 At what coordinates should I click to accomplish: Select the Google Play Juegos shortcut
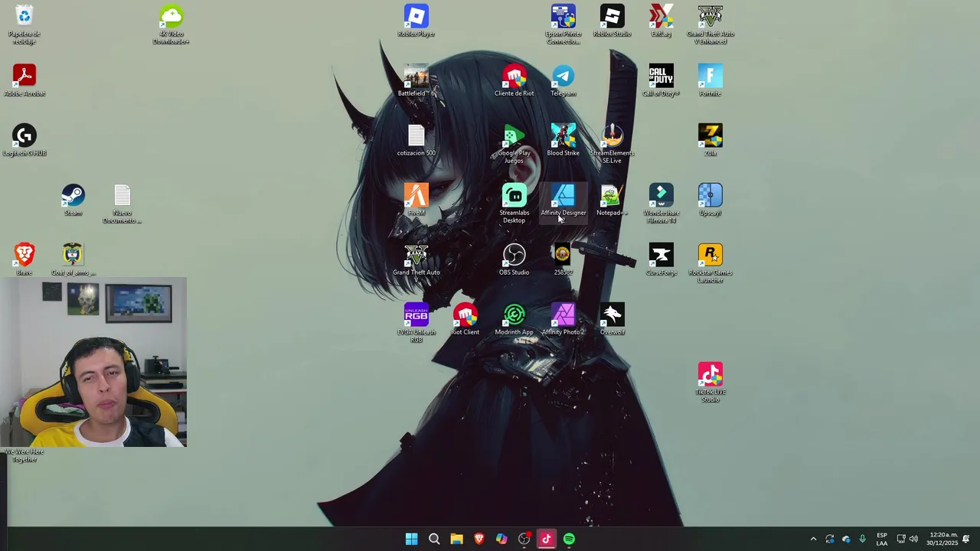point(514,144)
